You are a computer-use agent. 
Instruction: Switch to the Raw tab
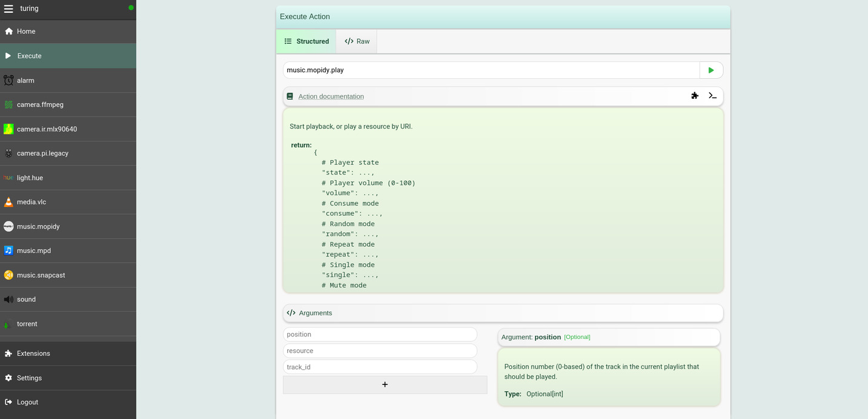[357, 41]
